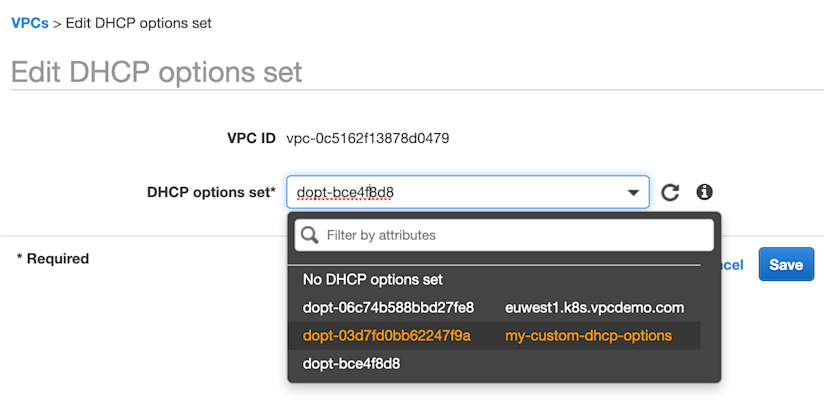Click the vpc-0c5162f13878d0479 ID text
Image resolution: width=825 pixels, height=412 pixels.
pos(368,139)
